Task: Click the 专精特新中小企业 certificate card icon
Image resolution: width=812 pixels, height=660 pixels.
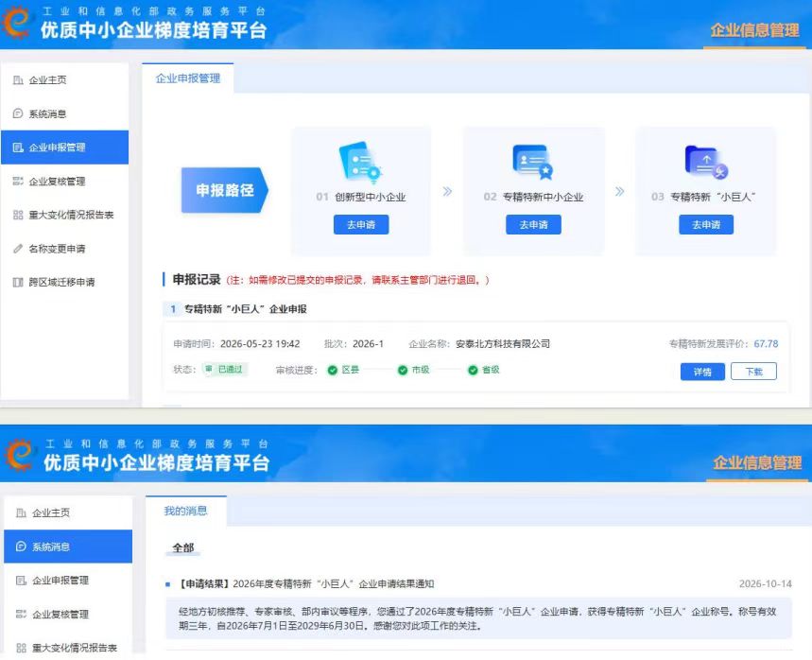Action: pyautogui.click(x=533, y=162)
